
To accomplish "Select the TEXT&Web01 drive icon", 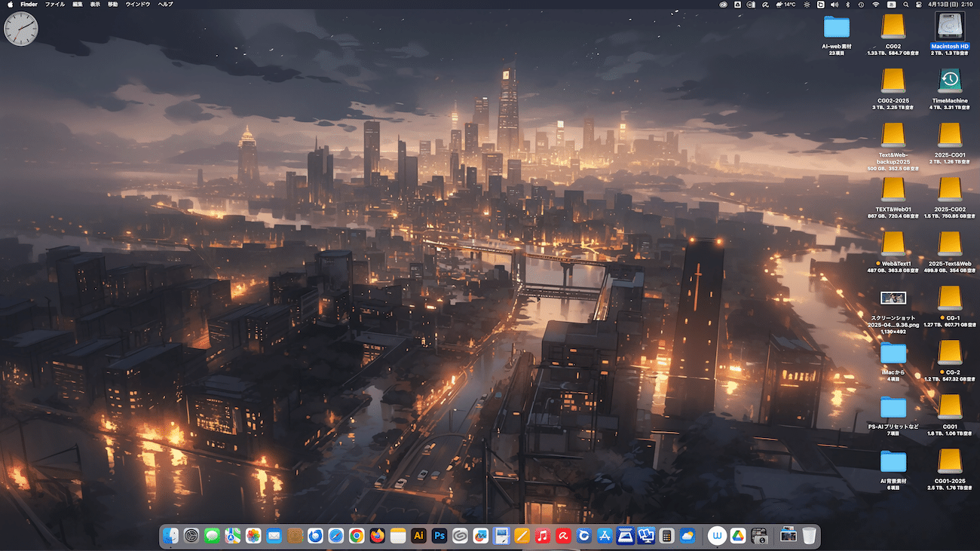I will click(x=893, y=190).
